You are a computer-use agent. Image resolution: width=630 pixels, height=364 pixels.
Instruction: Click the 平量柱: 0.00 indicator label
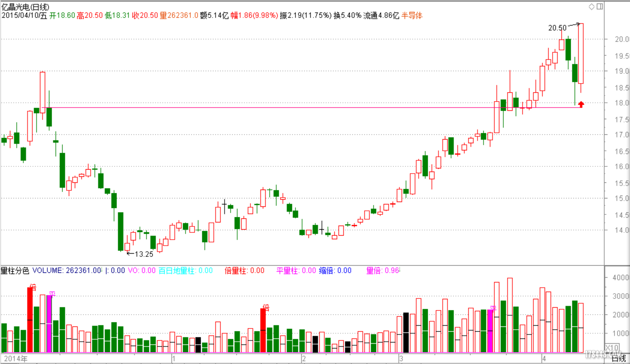(296, 271)
